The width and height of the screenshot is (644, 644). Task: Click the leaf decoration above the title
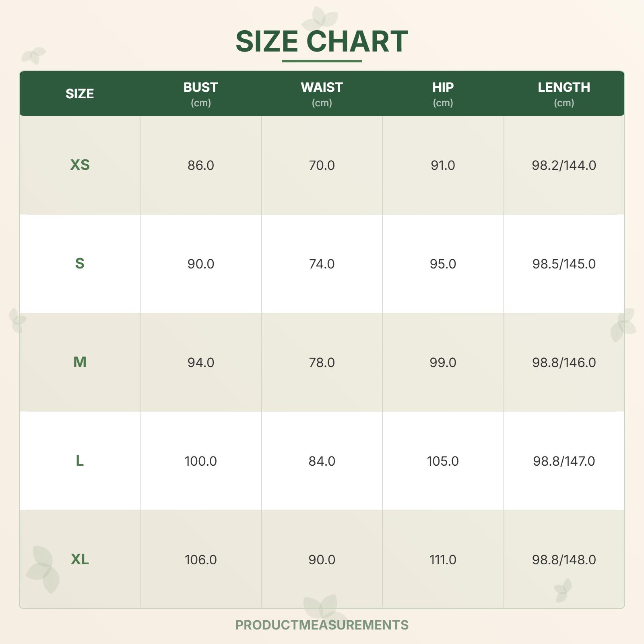click(x=320, y=18)
